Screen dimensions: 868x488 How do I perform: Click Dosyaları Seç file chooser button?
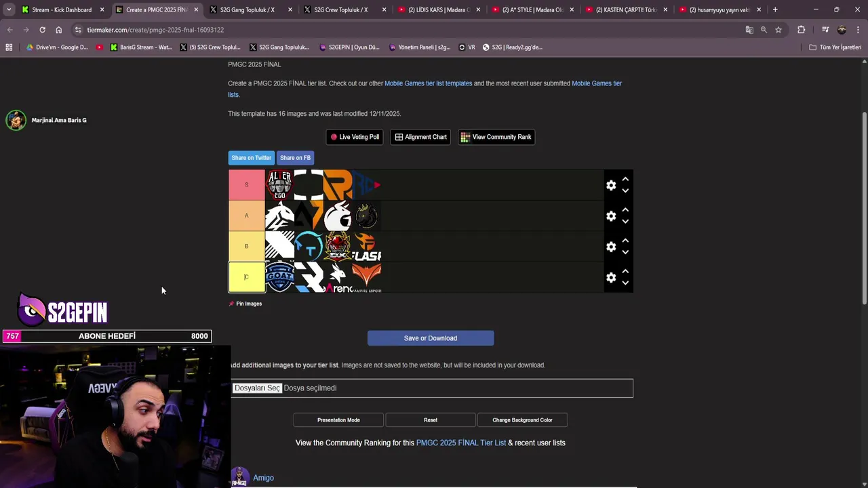pyautogui.click(x=257, y=388)
